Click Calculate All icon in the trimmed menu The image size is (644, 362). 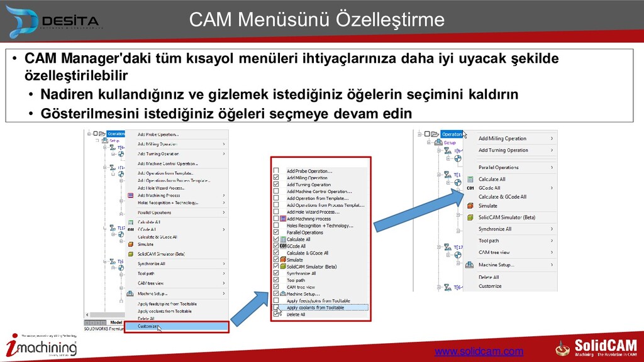[x=470, y=179]
